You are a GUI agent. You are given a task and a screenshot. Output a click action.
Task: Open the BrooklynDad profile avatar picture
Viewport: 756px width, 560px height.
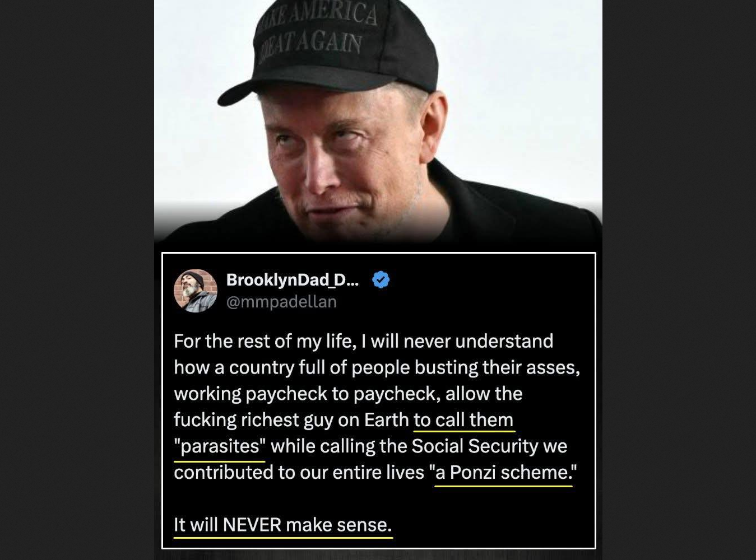[x=196, y=290]
